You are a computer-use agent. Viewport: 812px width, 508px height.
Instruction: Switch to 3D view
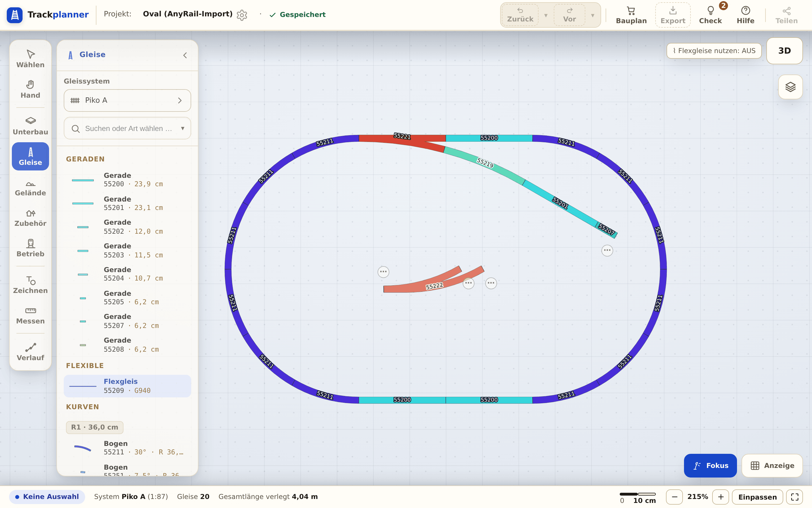click(x=784, y=51)
